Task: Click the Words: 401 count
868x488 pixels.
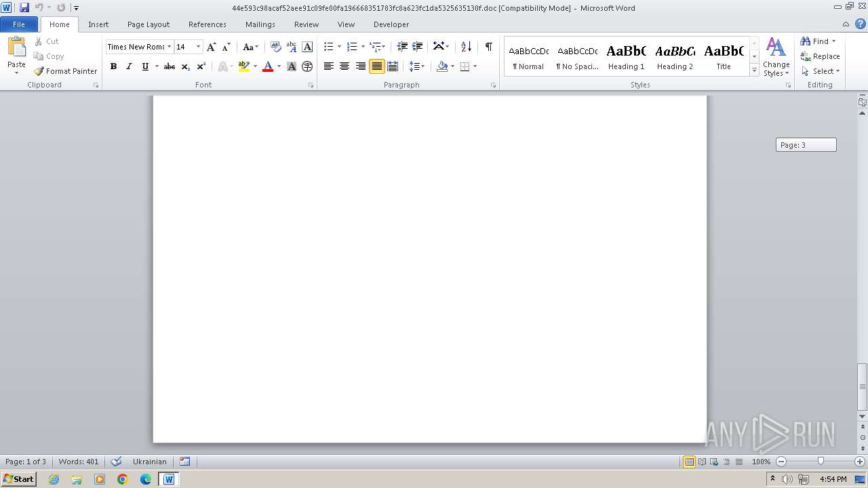Action: coord(79,462)
